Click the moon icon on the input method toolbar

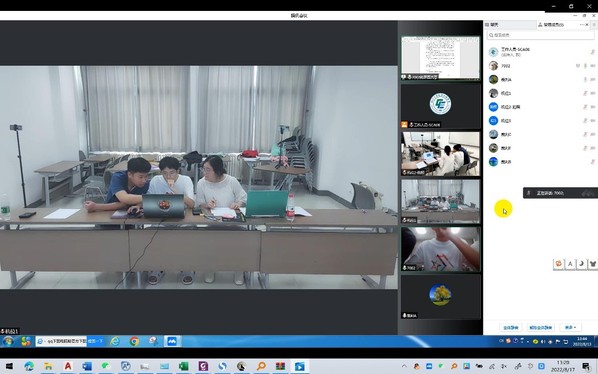click(x=581, y=264)
